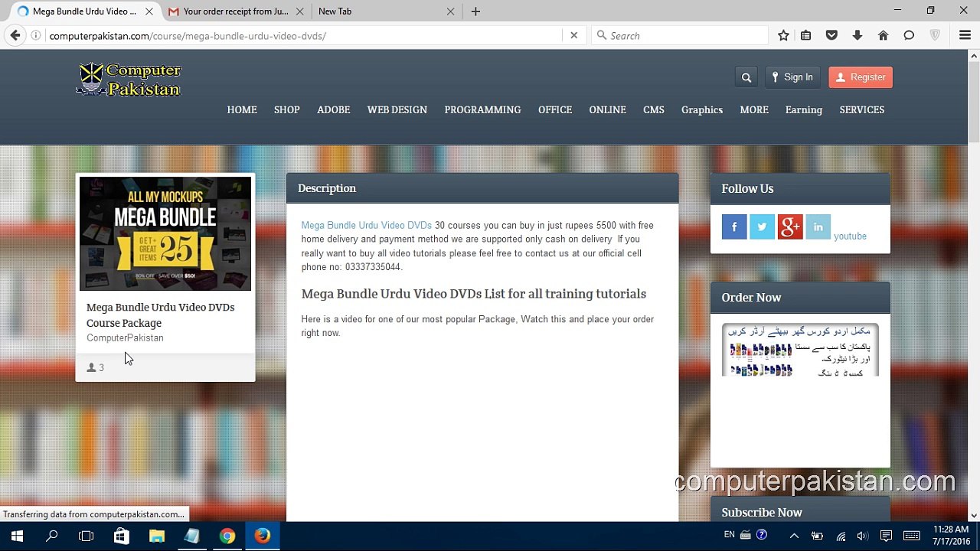Open OFFICE menu item
Image resolution: width=980 pixels, height=551 pixels.
tap(555, 110)
